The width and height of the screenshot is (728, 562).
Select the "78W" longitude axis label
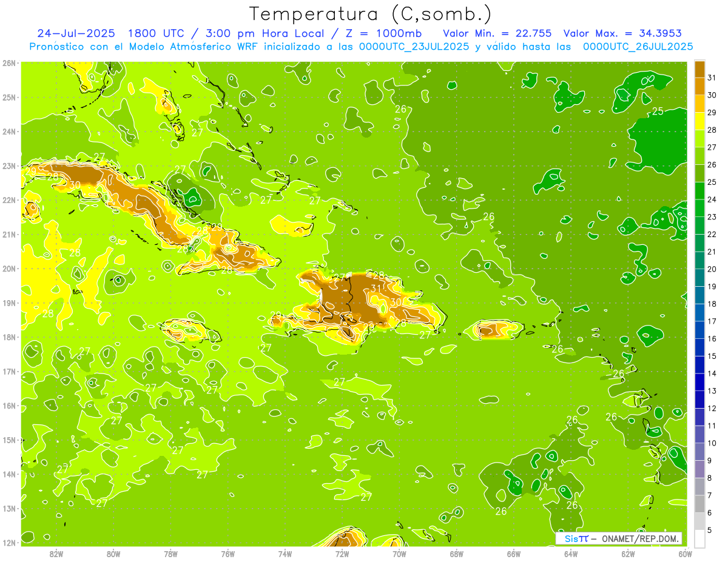[x=170, y=554]
